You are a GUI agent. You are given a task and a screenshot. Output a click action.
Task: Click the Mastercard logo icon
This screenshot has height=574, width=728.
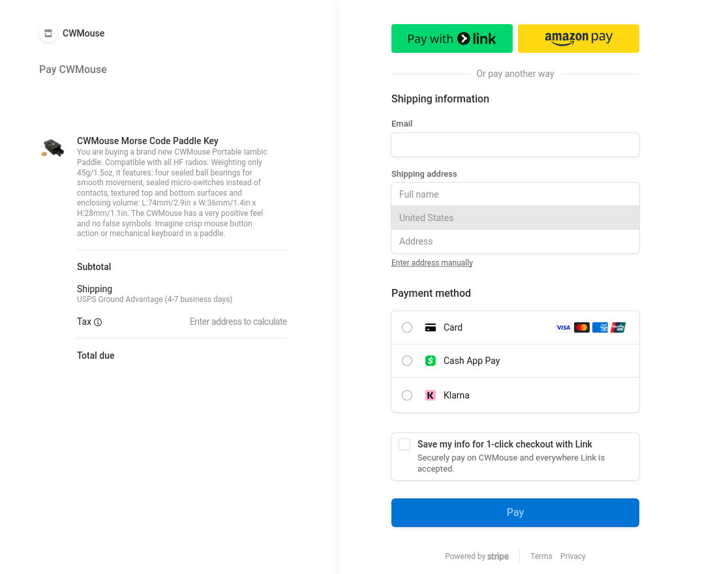click(581, 327)
